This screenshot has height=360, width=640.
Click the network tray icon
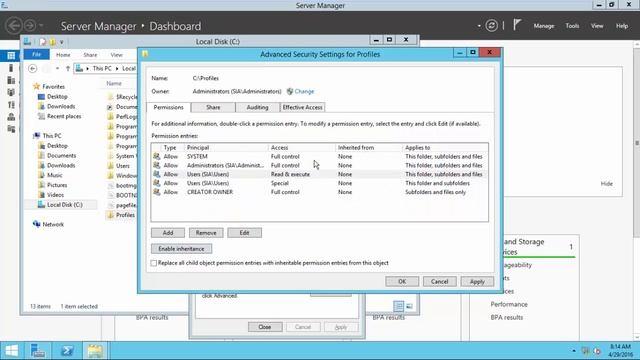[x=585, y=351]
